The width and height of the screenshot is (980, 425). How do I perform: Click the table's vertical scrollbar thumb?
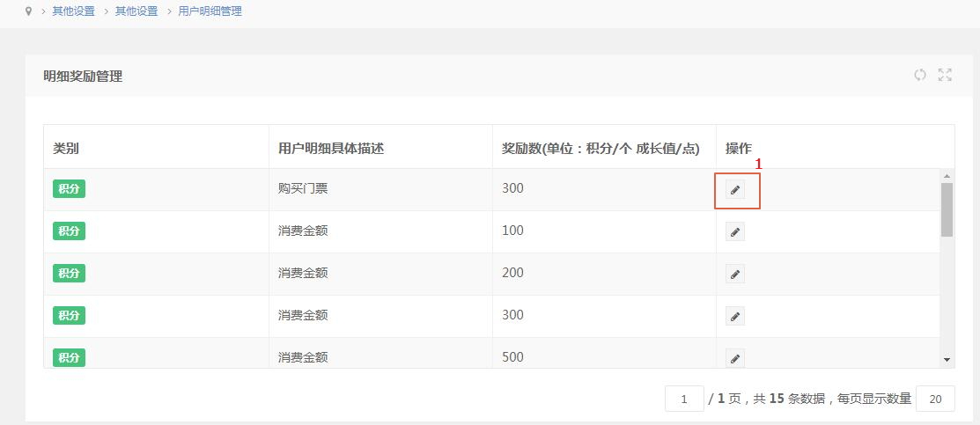947,209
